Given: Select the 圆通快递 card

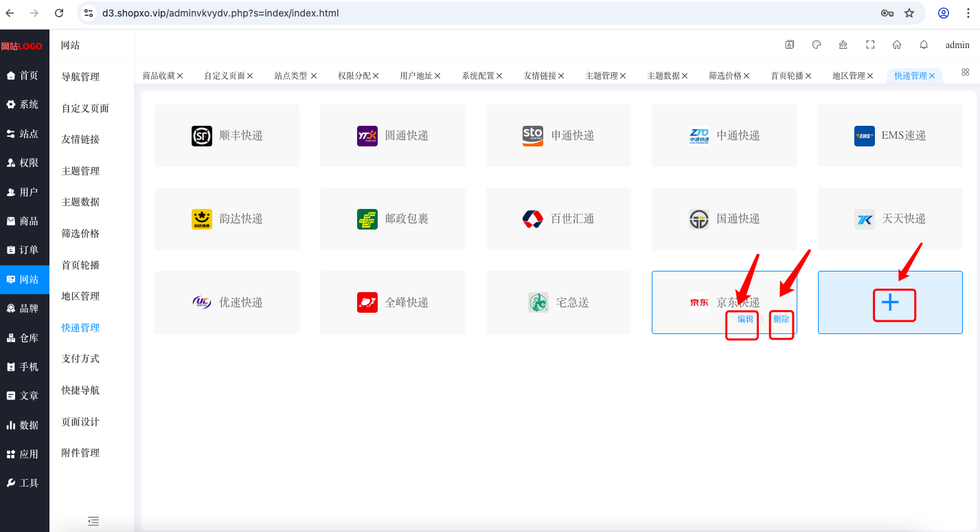Looking at the screenshot, I should click(x=393, y=136).
